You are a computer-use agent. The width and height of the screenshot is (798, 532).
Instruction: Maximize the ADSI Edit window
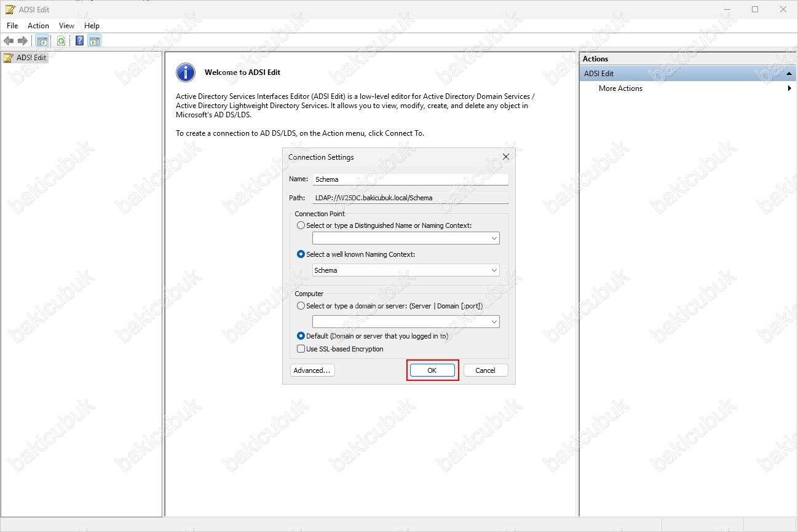[x=755, y=9]
